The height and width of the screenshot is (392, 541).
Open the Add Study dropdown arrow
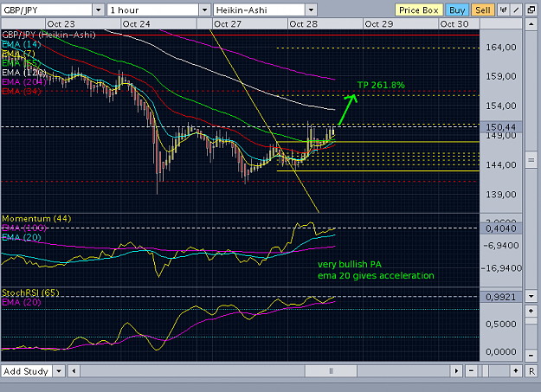pos(59,371)
